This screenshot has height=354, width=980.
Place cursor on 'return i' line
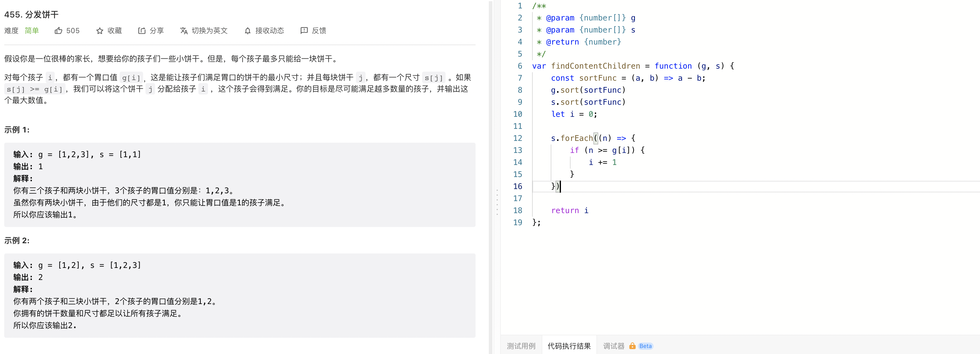pos(569,210)
